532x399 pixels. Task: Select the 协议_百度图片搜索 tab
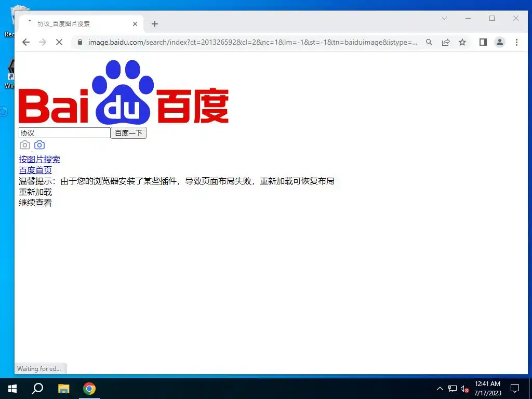[81, 24]
